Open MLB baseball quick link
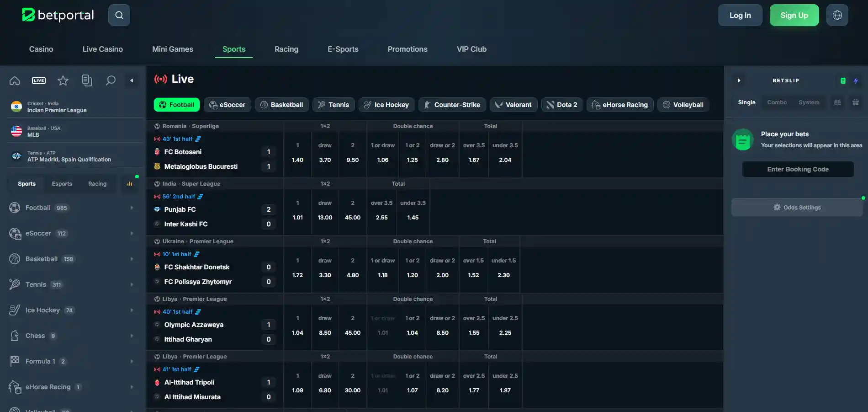The width and height of the screenshot is (868, 412). coord(75,132)
